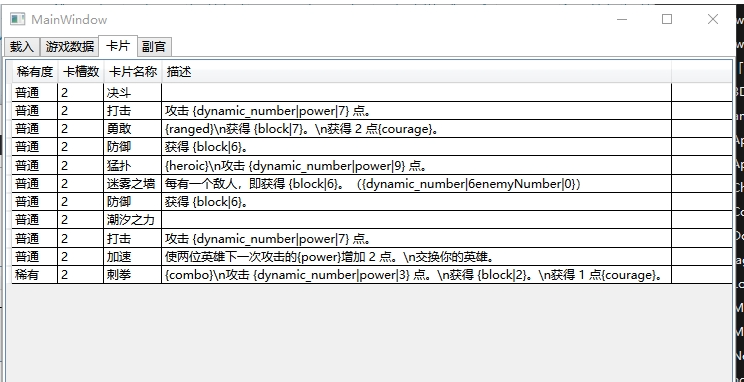Click the MainWindow app icon in title bar
Image resolution: width=744 pixels, height=382 pixels.
click(x=18, y=19)
